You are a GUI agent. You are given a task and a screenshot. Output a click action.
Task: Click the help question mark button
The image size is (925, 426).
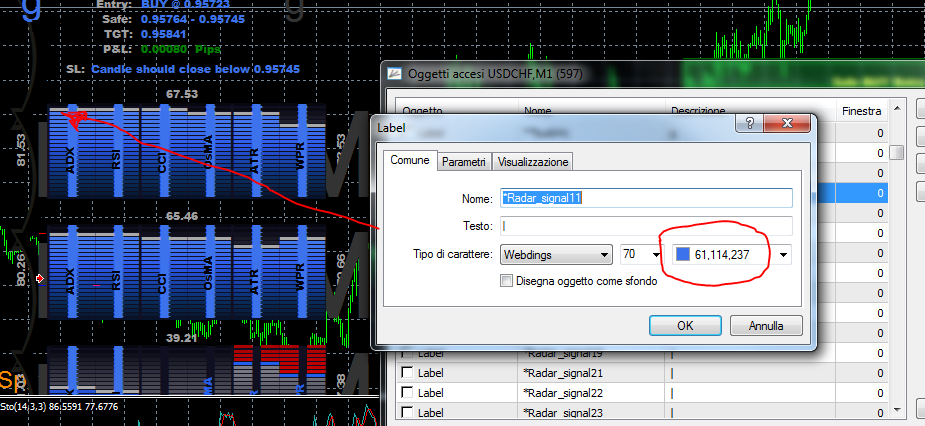click(x=750, y=123)
